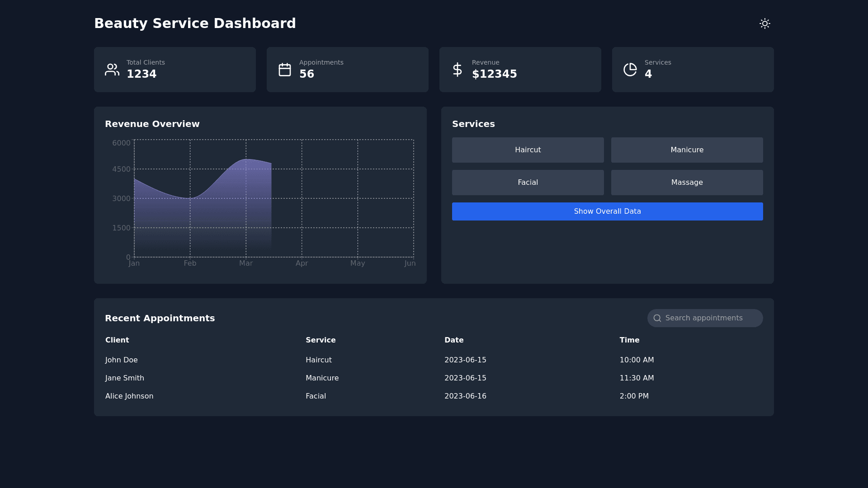The height and width of the screenshot is (488, 868).
Task: Click the Mar peak on revenue chart
Action: tap(246, 160)
